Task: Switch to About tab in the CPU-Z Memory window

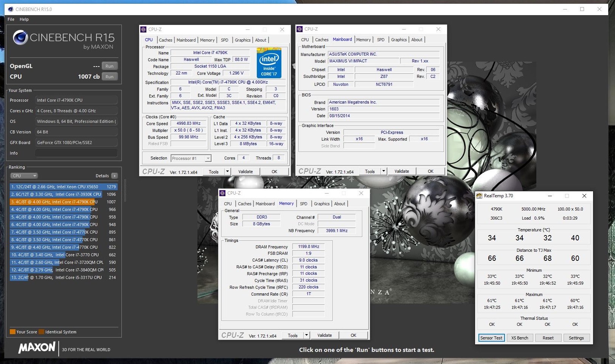Action: 340,204
